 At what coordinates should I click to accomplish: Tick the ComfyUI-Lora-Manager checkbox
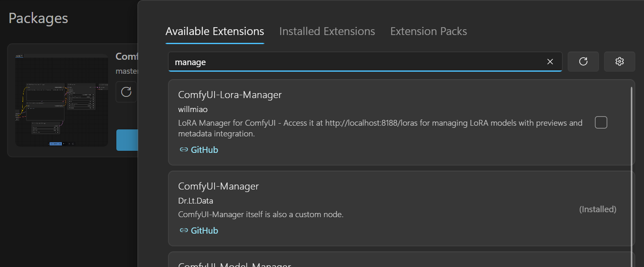point(601,122)
